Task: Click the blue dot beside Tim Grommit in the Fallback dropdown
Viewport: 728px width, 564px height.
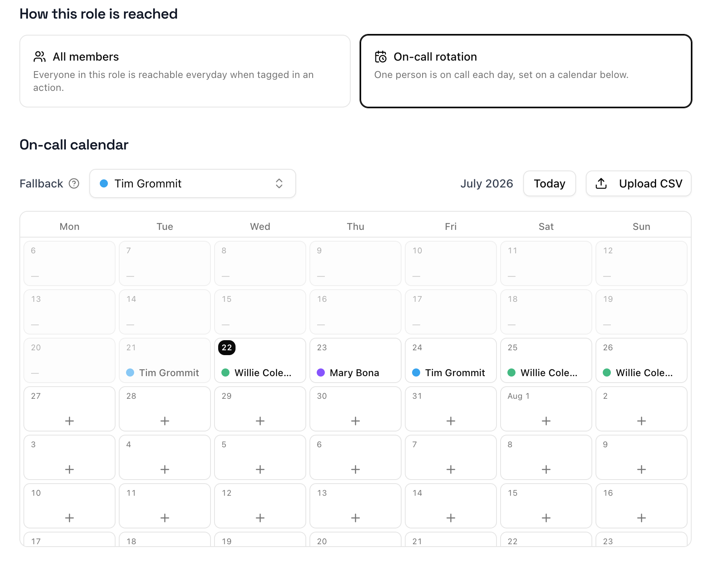Action: tap(104, 183)
